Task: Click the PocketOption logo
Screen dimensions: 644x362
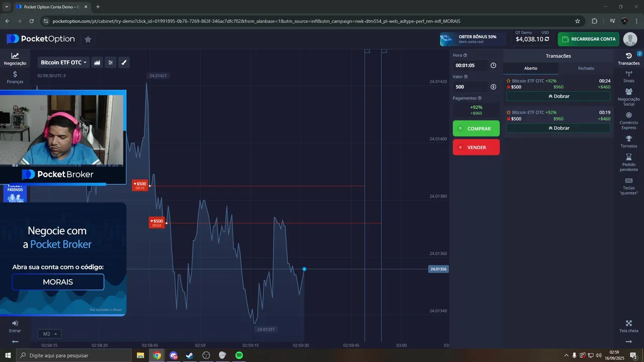Action: click(41, 39)
